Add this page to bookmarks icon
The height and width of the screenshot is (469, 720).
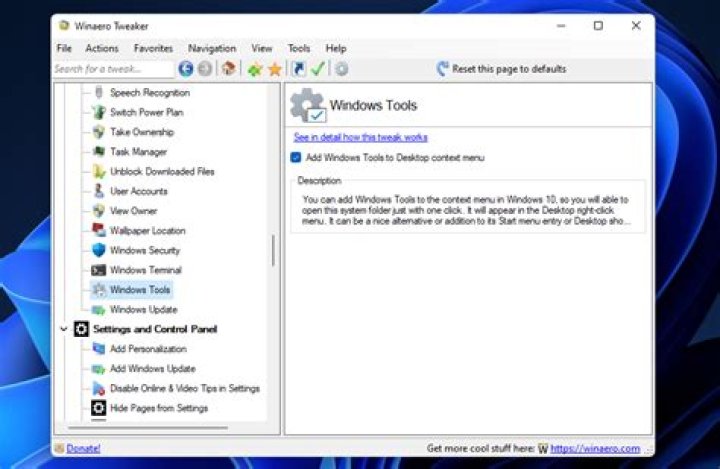coord(255,69)
